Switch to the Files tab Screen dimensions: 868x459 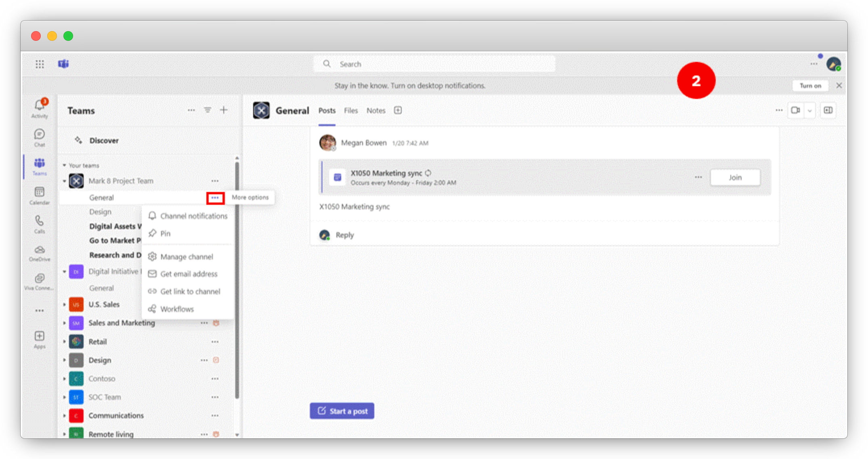(350, 111)
